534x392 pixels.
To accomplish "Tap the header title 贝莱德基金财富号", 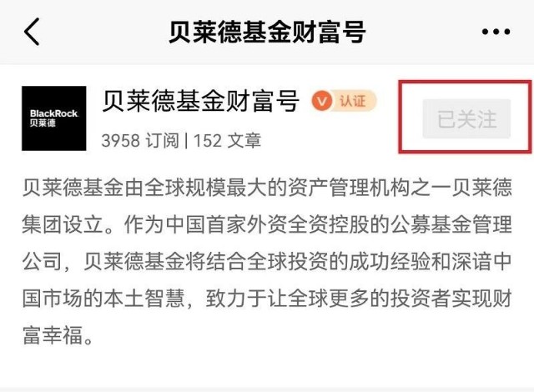I will click(267, 32).
